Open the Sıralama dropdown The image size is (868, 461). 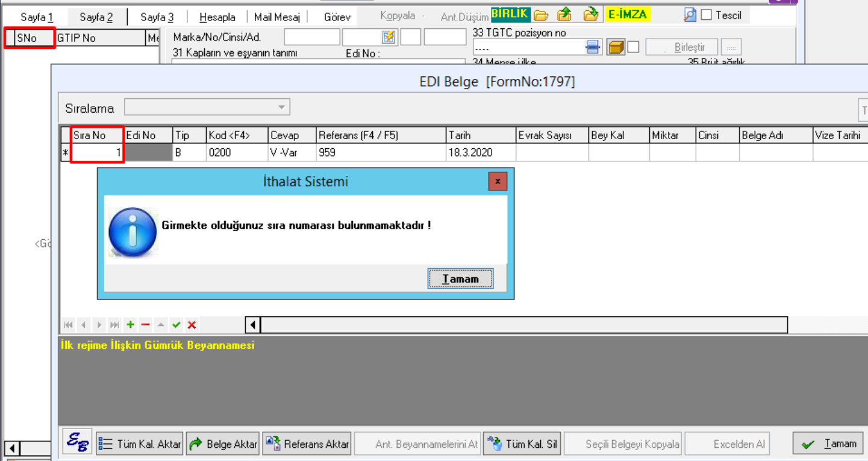[281, 107]
